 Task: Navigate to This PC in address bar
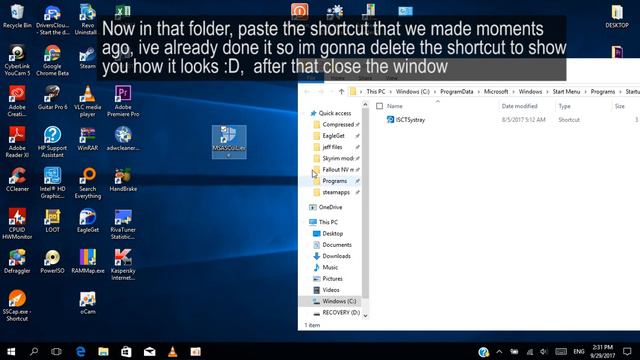[376, 92]
